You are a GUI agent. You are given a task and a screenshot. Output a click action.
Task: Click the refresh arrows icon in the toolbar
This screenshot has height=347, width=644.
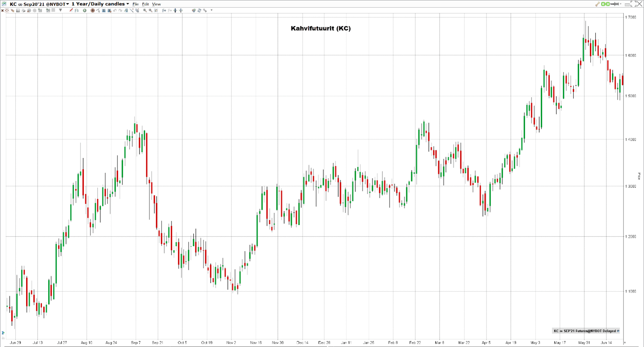[199, 10]
